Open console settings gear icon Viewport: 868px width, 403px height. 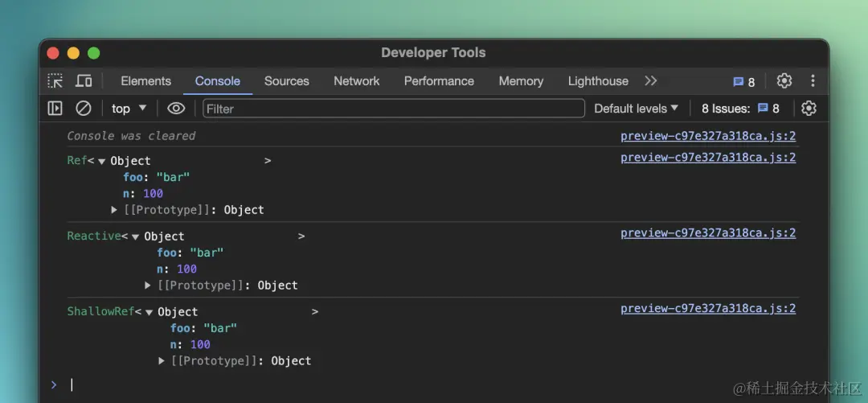pos(809,109)
